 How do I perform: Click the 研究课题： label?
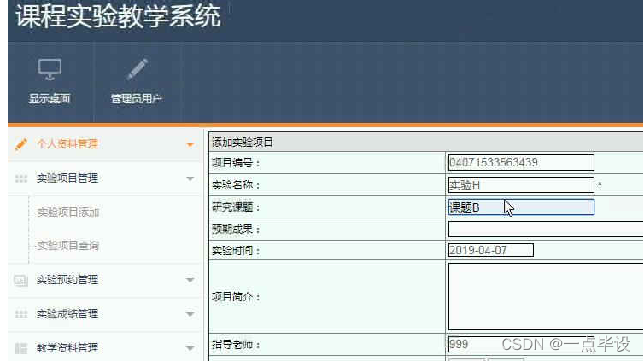click(236, 207)
